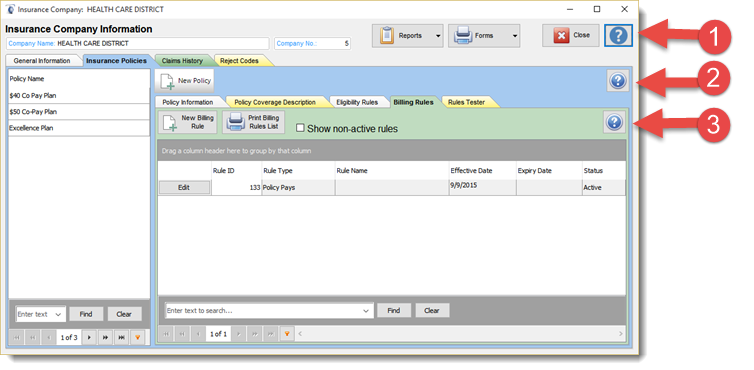Image resolution: width=754 pixels, height=370 pixels.
Task: Click the 9/9/2015 effective date cell
Action: click(482, 188)
